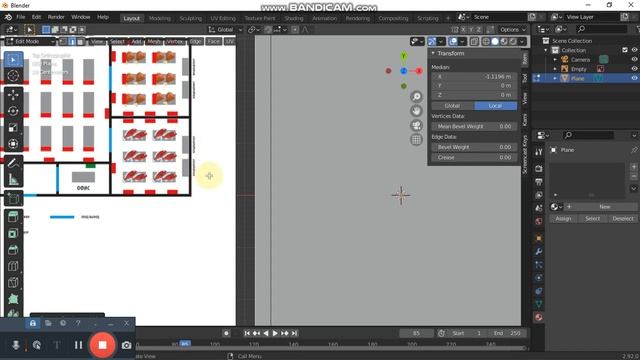Stop the Bandicam recording
This screenshot has width=640, height=360.
[102, 345]
